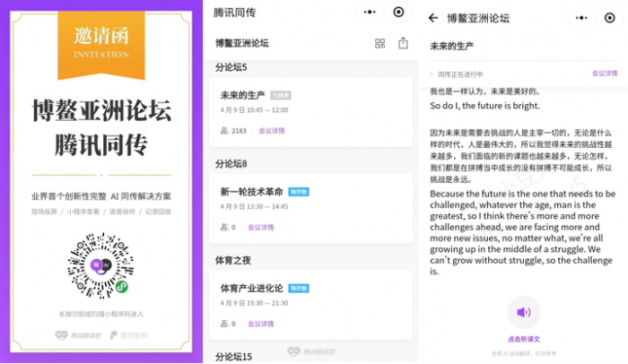Open the three-dot menu in the transcript screen
Viewport: 628px width, 364px height.
click(581, 18)
